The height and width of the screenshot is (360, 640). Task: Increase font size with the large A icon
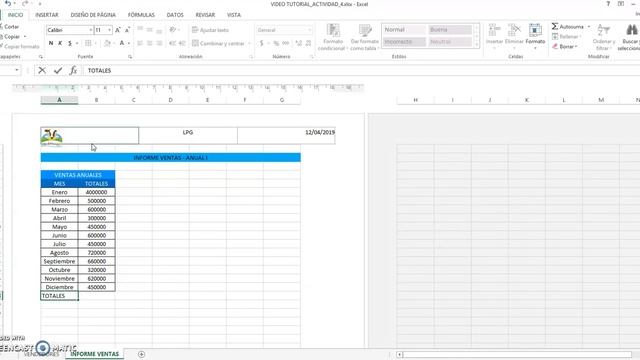point(118,30)
